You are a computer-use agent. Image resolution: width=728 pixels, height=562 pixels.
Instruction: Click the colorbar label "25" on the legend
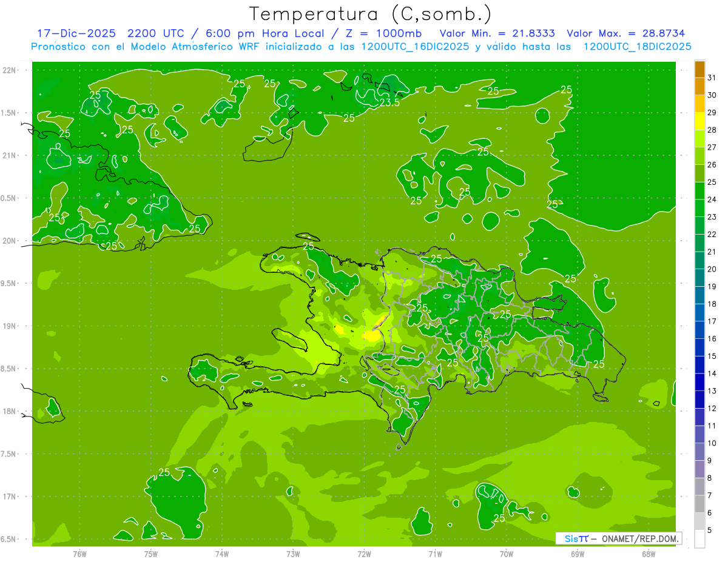click(712, 182)
